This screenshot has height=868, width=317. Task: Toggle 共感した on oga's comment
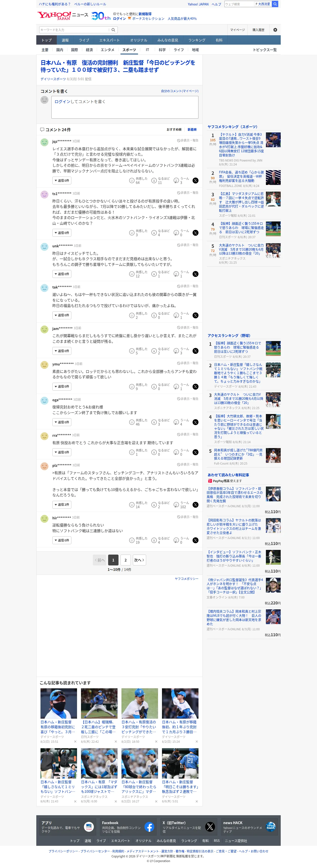pos(139,422)
